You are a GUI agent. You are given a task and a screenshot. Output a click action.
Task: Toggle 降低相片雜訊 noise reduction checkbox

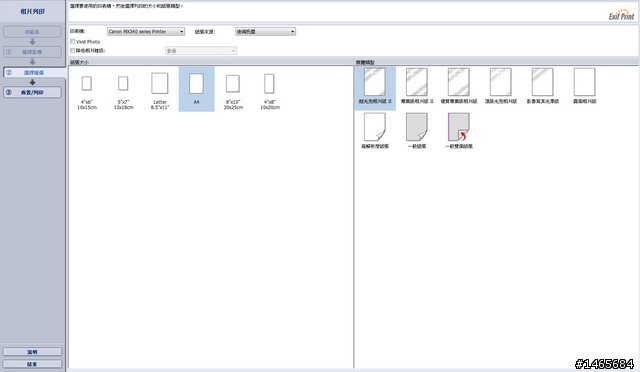(73, 51)
